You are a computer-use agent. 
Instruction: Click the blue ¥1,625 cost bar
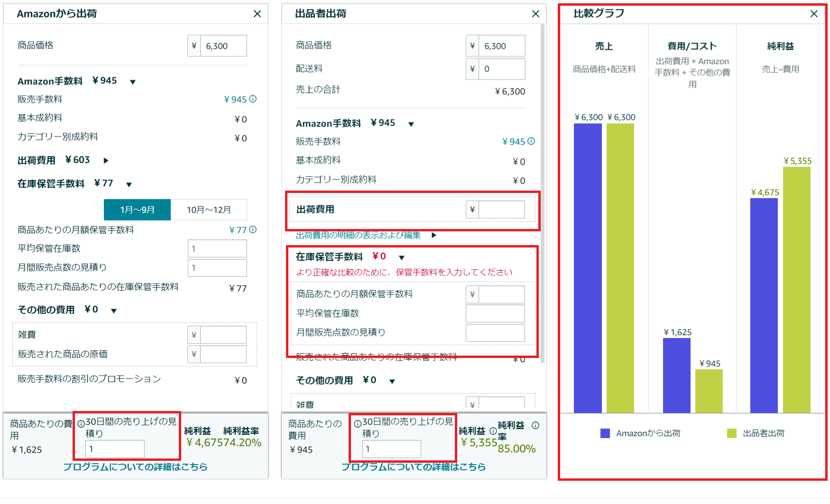tap(677, 376)
